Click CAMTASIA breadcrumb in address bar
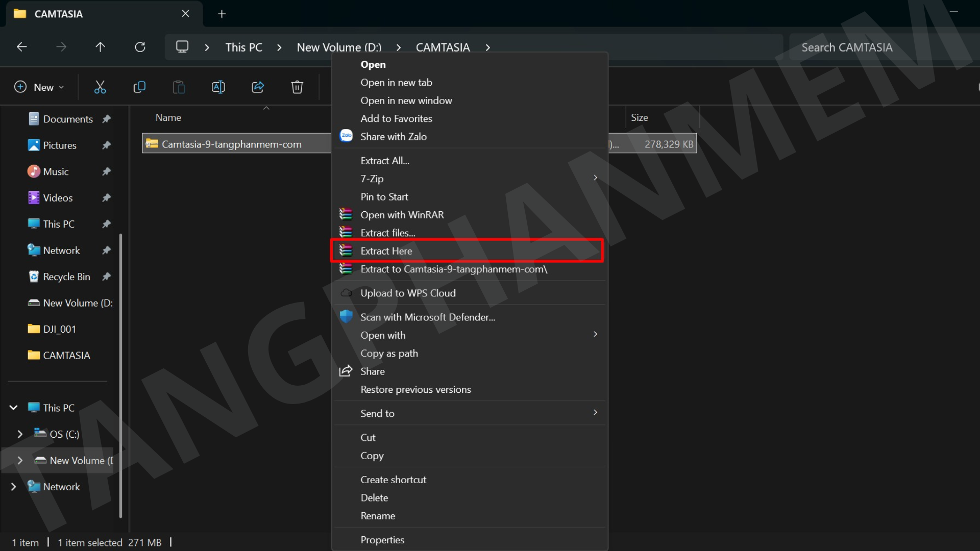Viewport: 980px width, 551px height. point(443,47)
